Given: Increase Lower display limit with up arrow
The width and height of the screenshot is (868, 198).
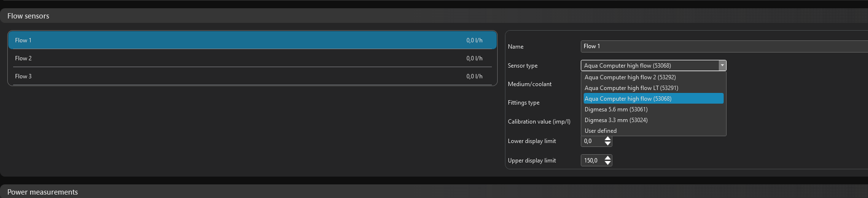Looking at the screenshot, I should pos(608,139).
